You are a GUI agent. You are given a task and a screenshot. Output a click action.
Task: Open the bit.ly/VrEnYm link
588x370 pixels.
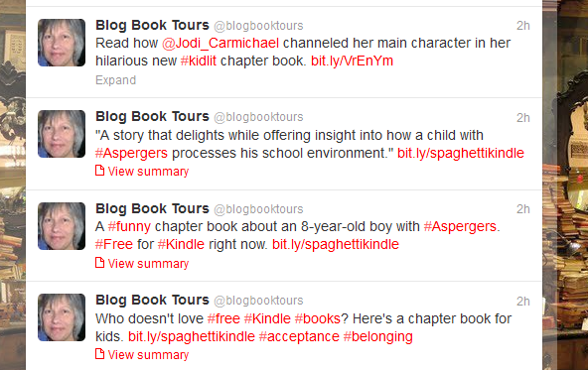tap(352, 61)
